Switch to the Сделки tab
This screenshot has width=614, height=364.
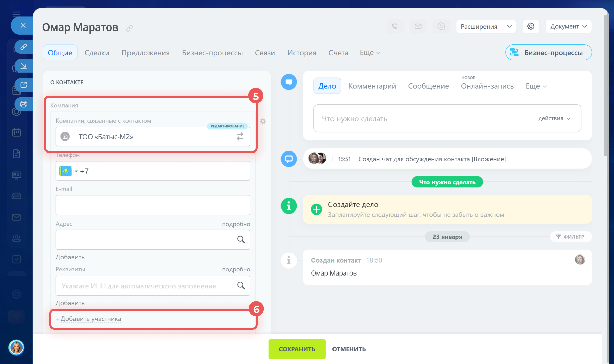[97, 53]
